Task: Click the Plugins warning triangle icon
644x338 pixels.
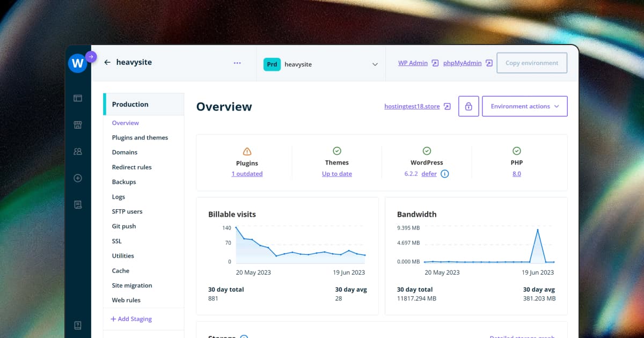Action: (247, 151)
